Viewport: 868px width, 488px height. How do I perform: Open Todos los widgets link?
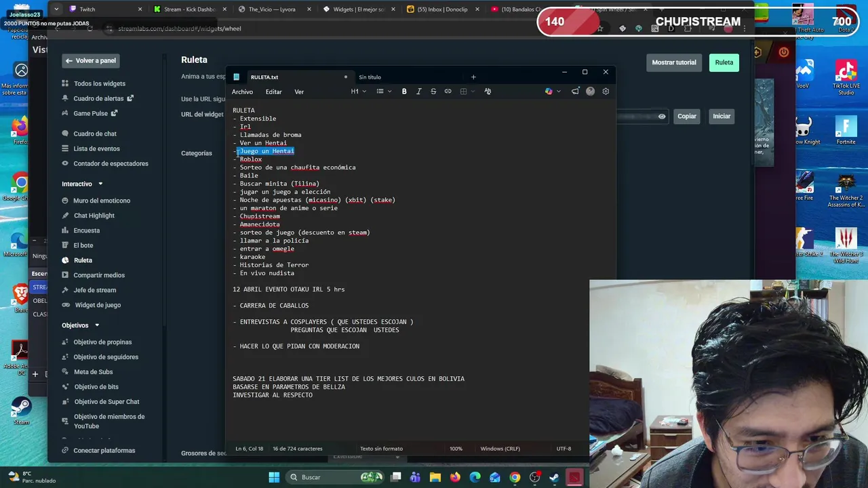pos(99,83)
